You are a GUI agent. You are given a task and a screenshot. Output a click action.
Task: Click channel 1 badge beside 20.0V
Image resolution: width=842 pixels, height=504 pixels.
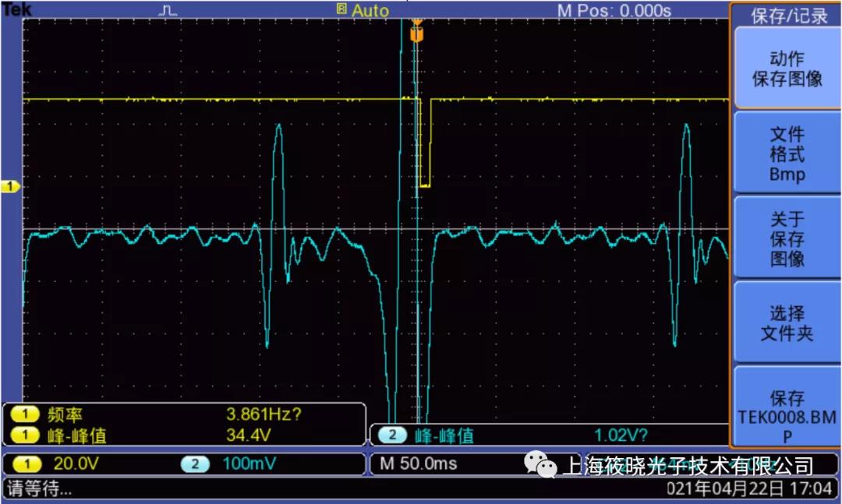28,464
